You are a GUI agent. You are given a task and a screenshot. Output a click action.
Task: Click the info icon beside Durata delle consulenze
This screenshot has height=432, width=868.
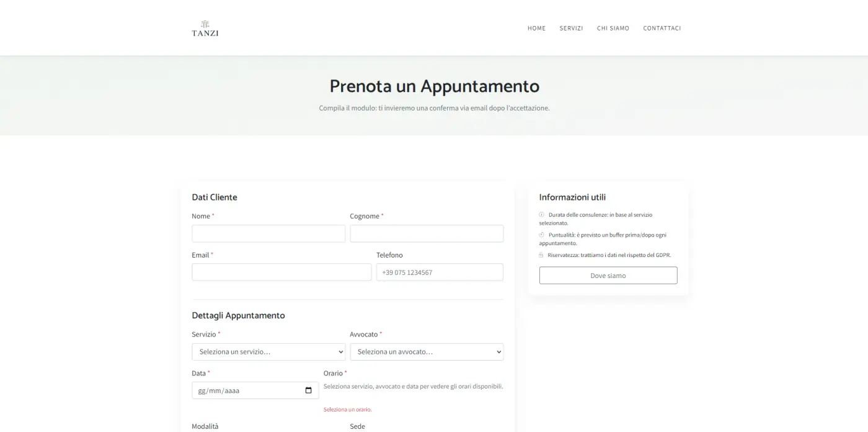point(541,215)
